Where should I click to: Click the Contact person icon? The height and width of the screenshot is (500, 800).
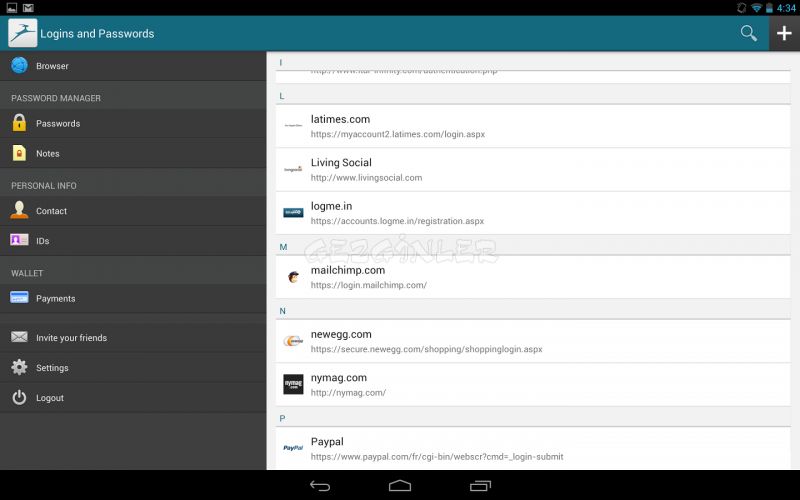pos(19,210)
